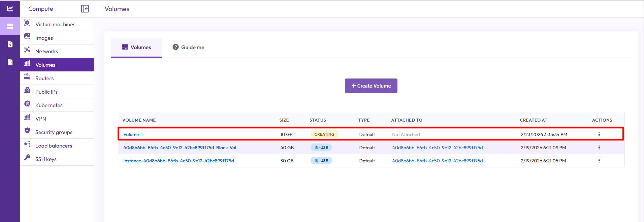Go to Images section

(x=44, y=38)
